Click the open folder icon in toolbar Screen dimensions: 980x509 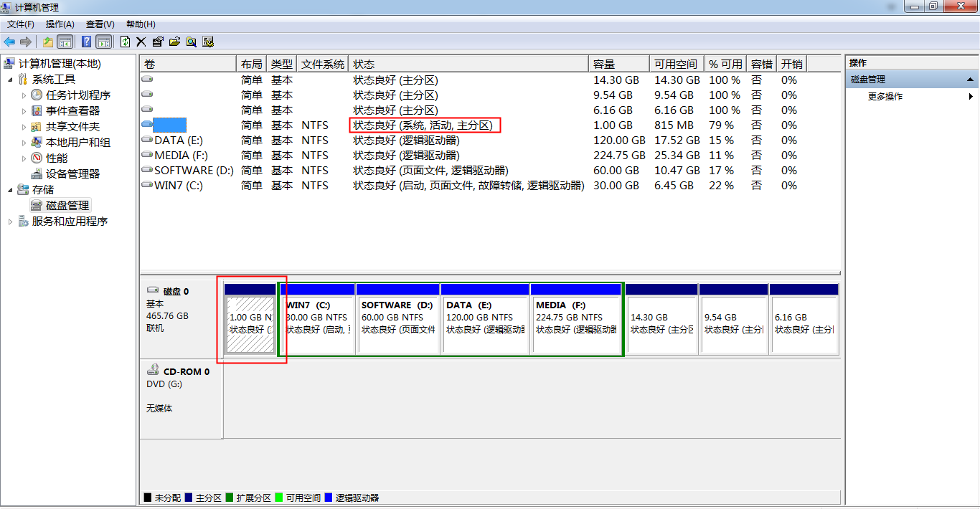coord(174,42)
